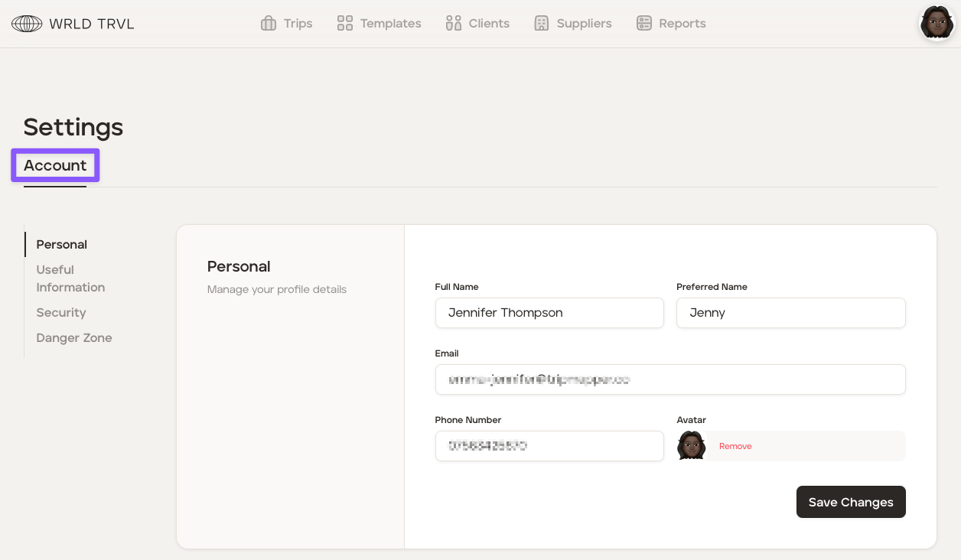Click the Clients people icon
This screenshot has width=961, height=560.
[x=454, y=24]
